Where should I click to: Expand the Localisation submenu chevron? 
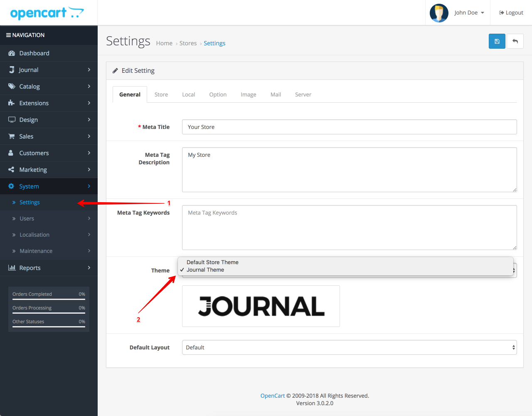[x=89, y=235]
